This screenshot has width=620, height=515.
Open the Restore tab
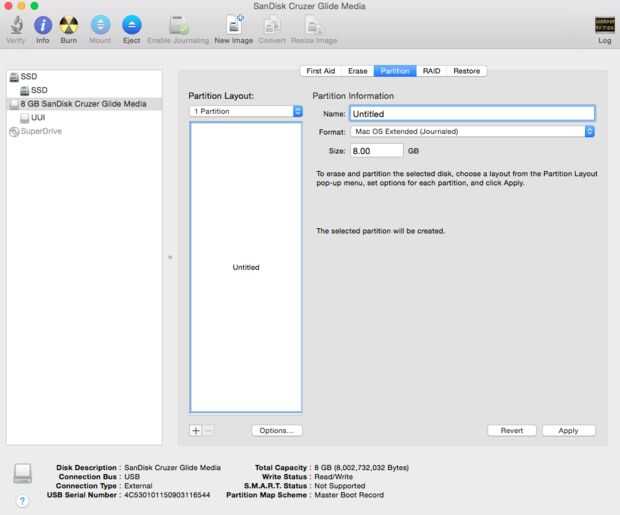(467, 71)
